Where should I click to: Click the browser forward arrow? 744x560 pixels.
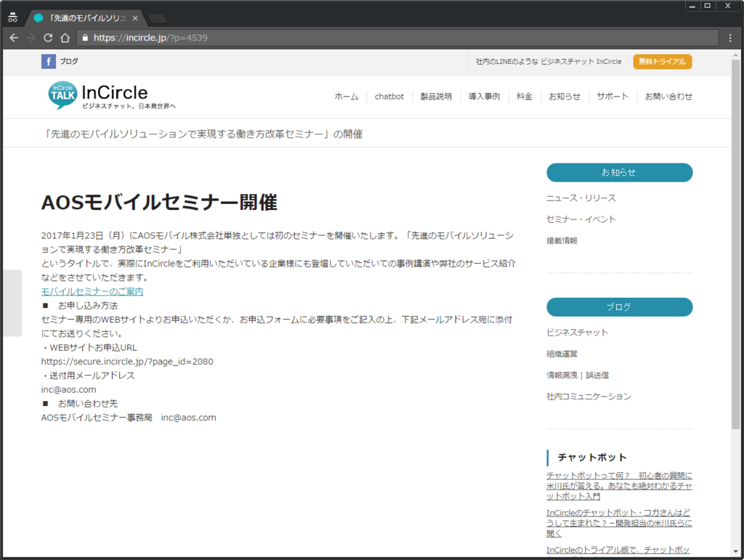coord(31,38)
